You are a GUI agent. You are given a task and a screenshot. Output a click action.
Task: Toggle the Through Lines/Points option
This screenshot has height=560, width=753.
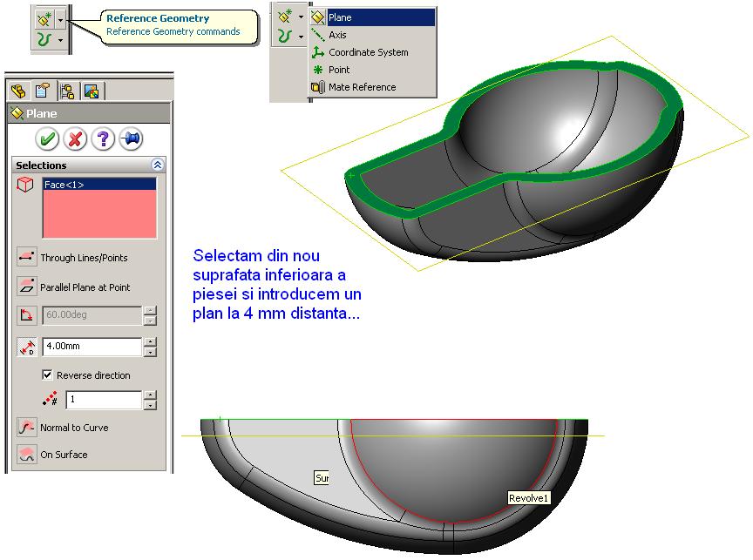(x=26, y=257)
